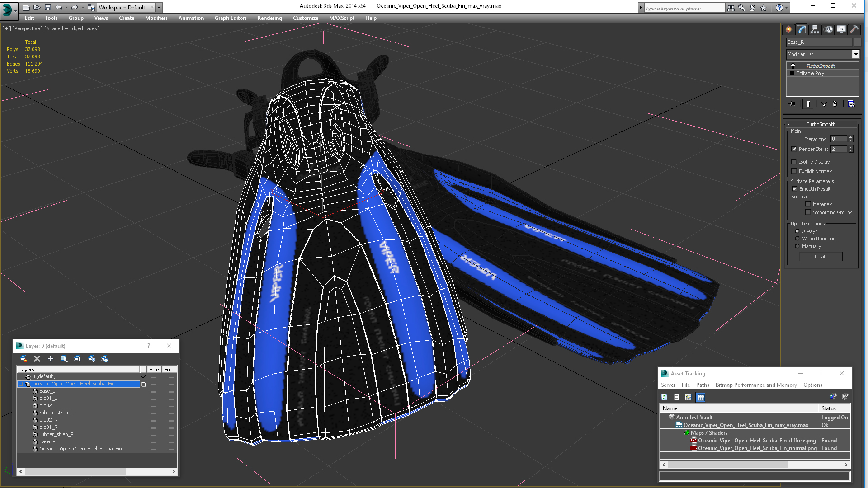Expand the Editable Poly plus sign
Viewport: 868px width, 488px height.
pos(792,73)
